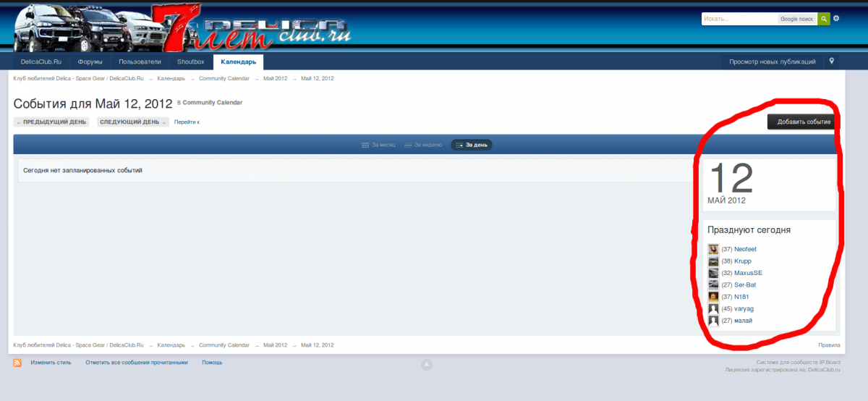Open 'Изменить стиль' style chooser
The height and width of the screenshot is (401, 868).
click(x=51, y=363)
